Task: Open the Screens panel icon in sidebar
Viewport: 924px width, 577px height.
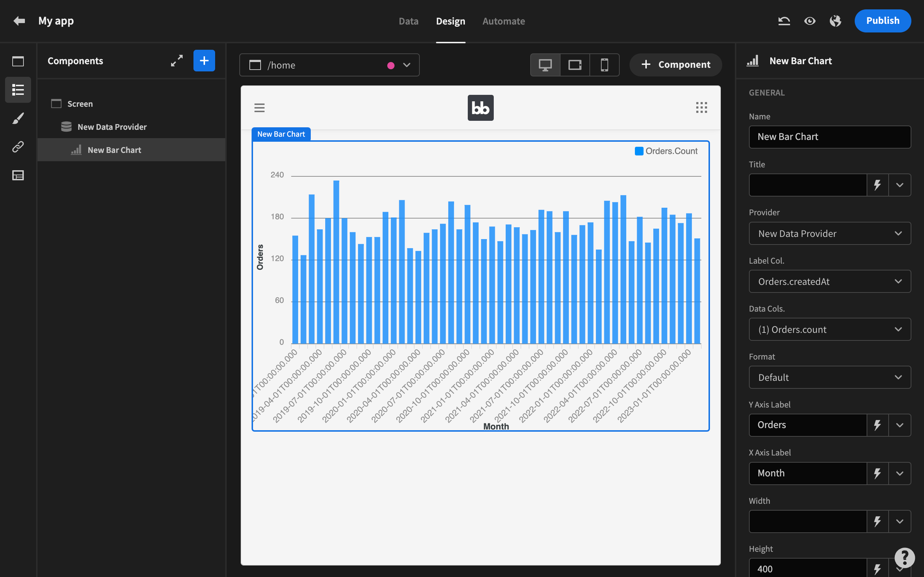Action: click(x=18, y=61)
